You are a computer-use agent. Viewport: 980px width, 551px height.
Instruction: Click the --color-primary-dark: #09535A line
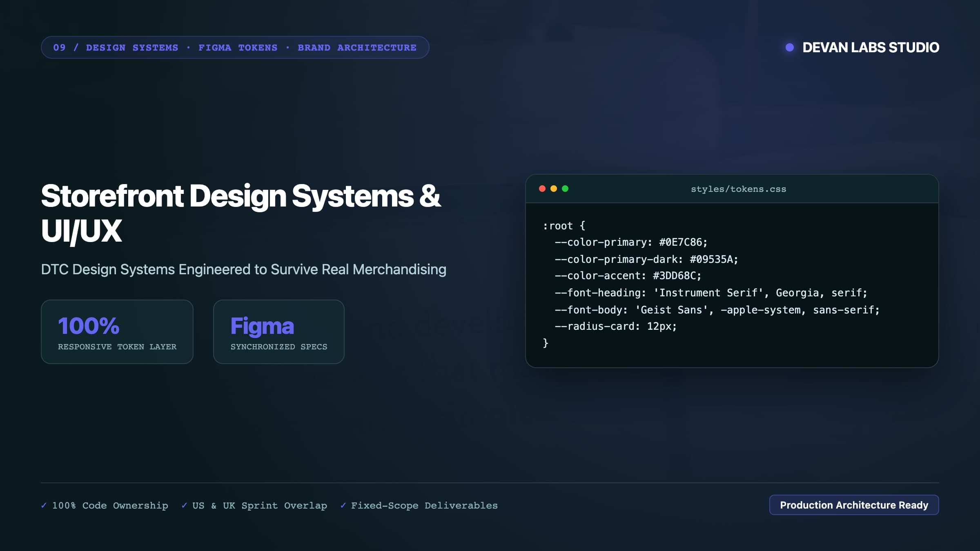[646, 259]
